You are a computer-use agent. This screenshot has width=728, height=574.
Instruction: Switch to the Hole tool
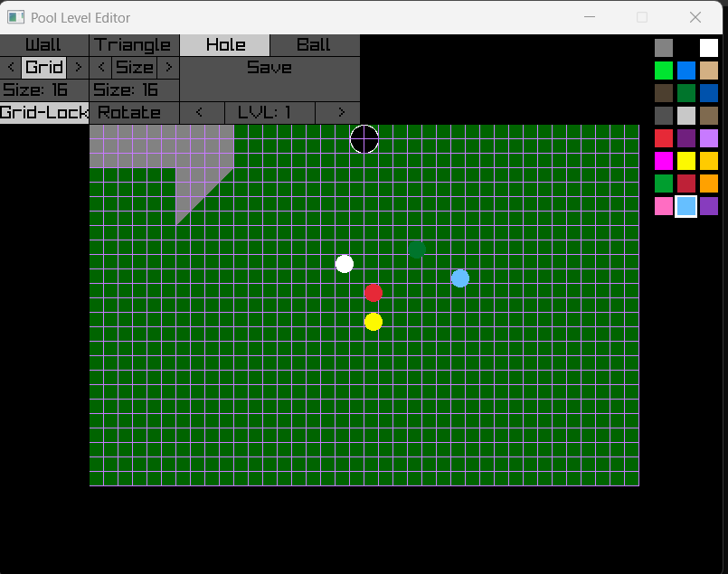(x=224, y=45)
